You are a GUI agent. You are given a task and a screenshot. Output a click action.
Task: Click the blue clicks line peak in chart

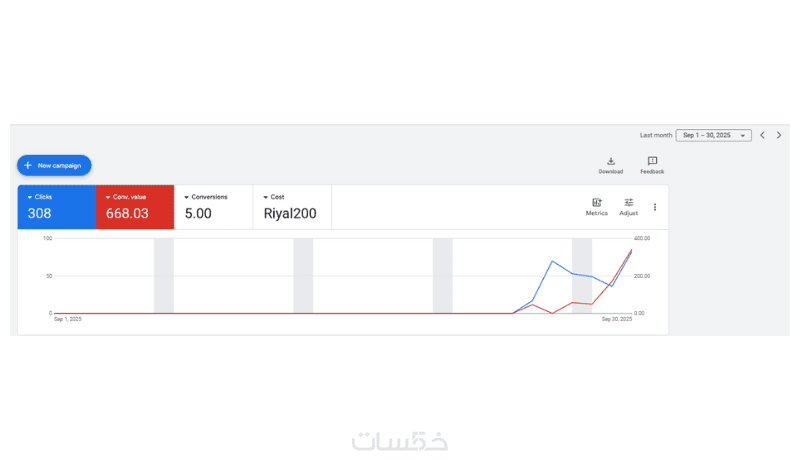(x=553, y=262)
